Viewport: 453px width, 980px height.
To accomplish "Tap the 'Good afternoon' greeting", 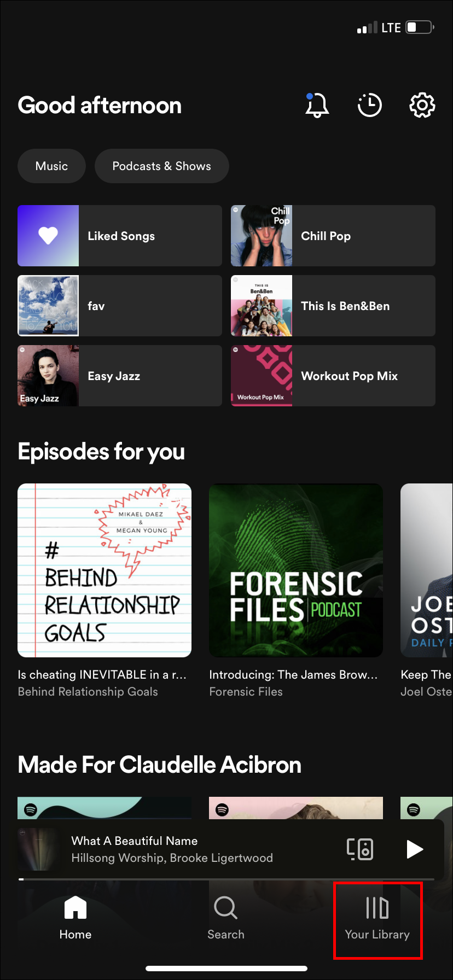I will [100, 105].
